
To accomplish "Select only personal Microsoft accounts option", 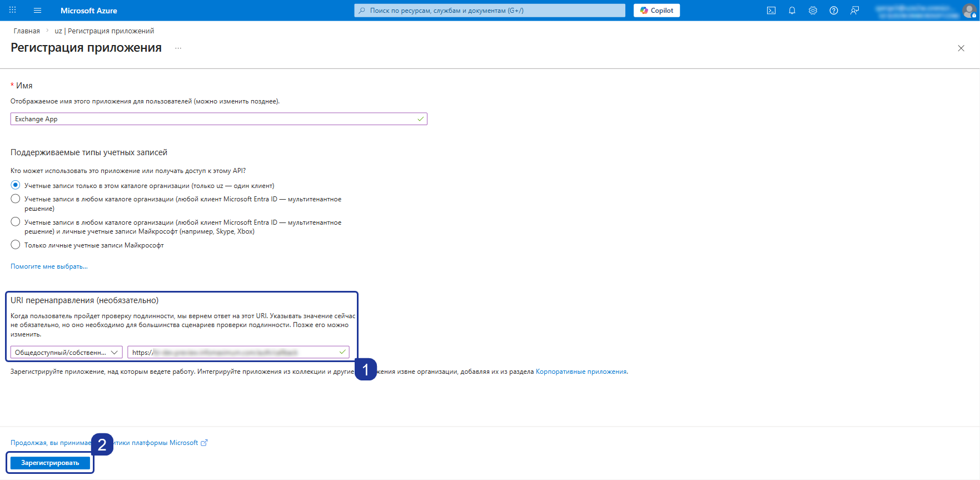I will [16, 245].
